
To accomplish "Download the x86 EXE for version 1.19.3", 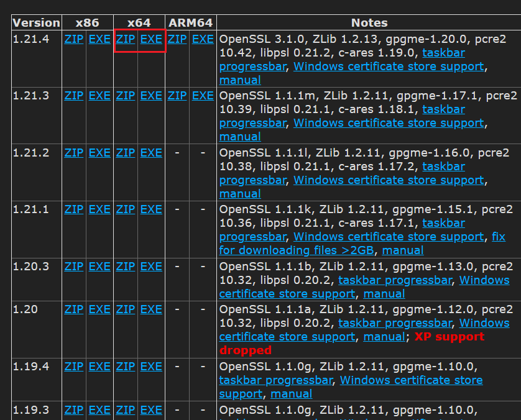I will [x=99, y=409].
